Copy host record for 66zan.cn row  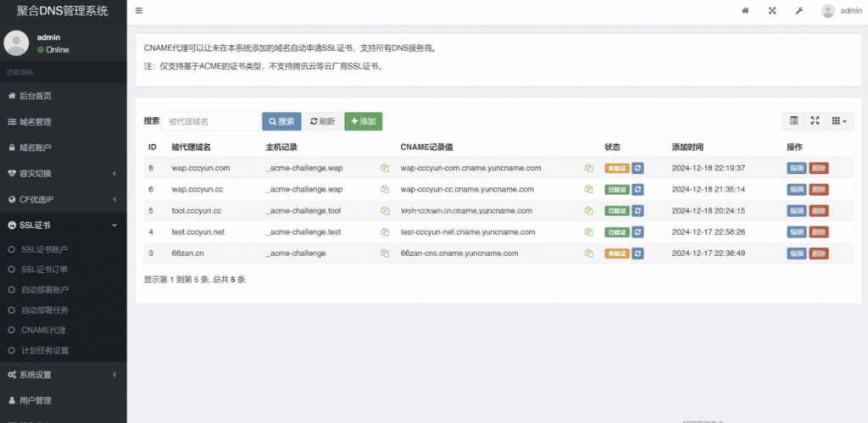click(385, 253)
